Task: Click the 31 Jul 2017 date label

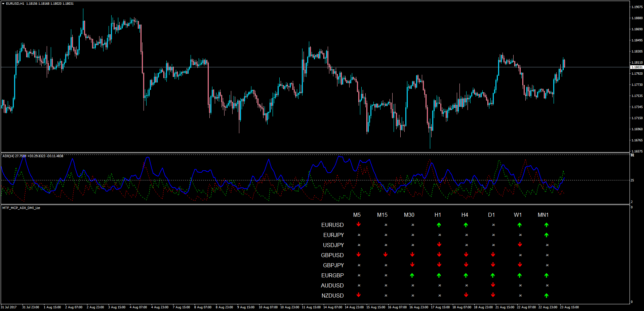Action: click(x=9, y=307)
